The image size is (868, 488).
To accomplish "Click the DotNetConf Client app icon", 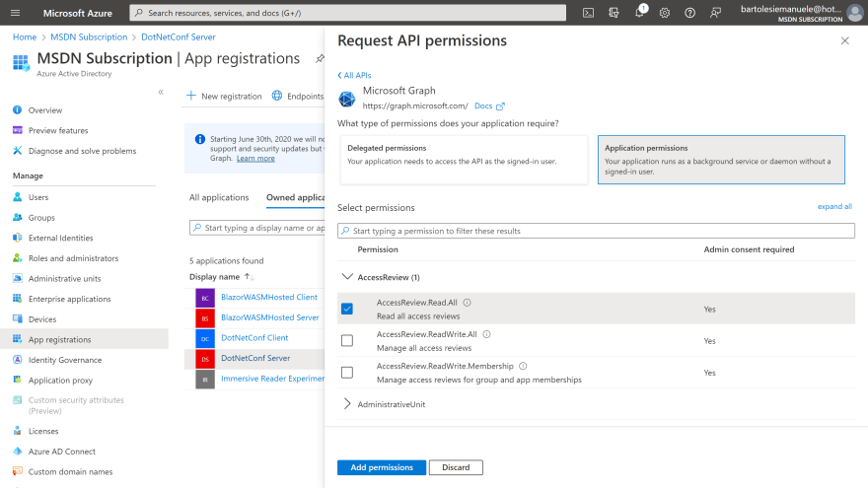I will pos(205,338).
